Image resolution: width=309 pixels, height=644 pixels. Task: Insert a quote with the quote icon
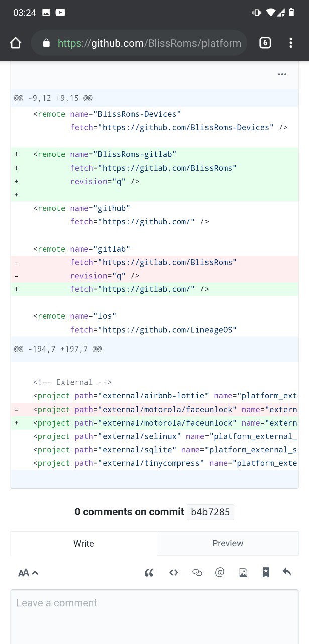(x=149, y=572)
